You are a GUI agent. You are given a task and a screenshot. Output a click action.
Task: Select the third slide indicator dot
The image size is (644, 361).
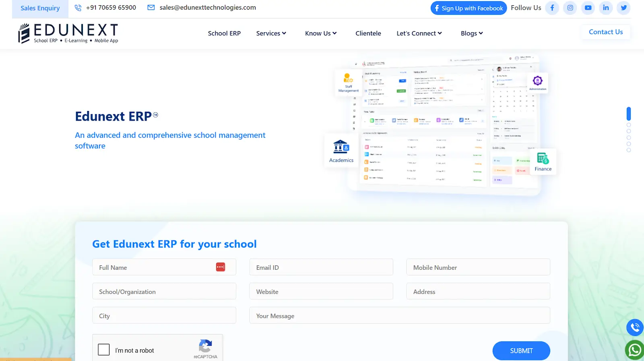[629, 131]
